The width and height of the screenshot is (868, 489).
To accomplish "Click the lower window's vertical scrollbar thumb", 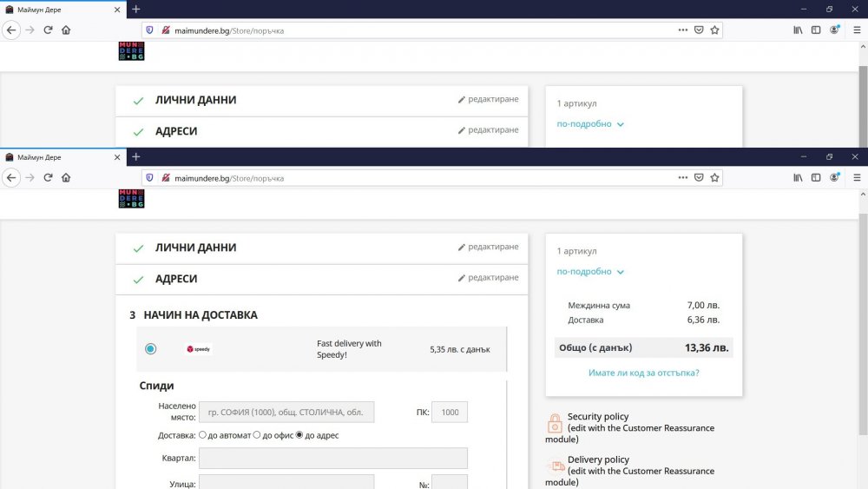I will click(x=863, y=325).
